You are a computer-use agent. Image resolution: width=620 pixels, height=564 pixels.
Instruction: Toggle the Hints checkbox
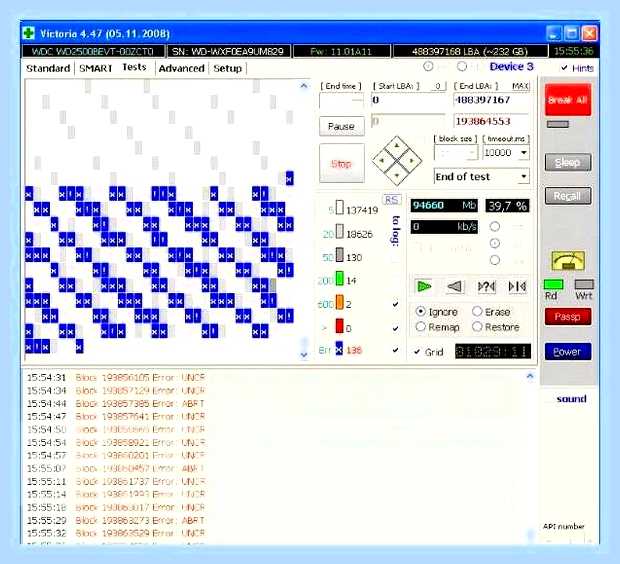pyautogui.click(x=565, y=68)
